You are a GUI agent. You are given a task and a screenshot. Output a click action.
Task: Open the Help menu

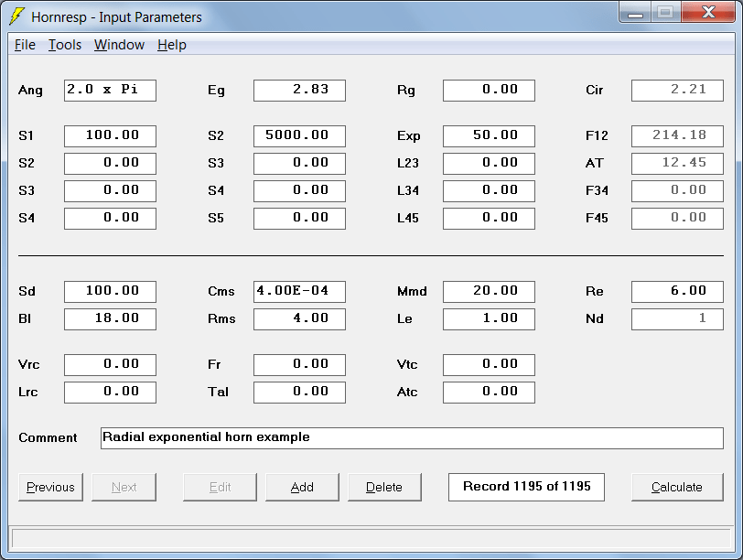pyautogui.click(x=171, y=45)
